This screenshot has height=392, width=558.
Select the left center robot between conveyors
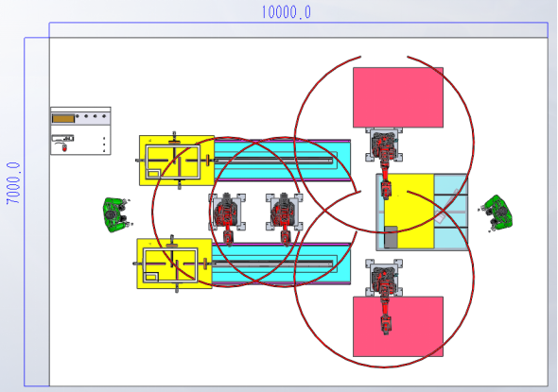[227, 218]
